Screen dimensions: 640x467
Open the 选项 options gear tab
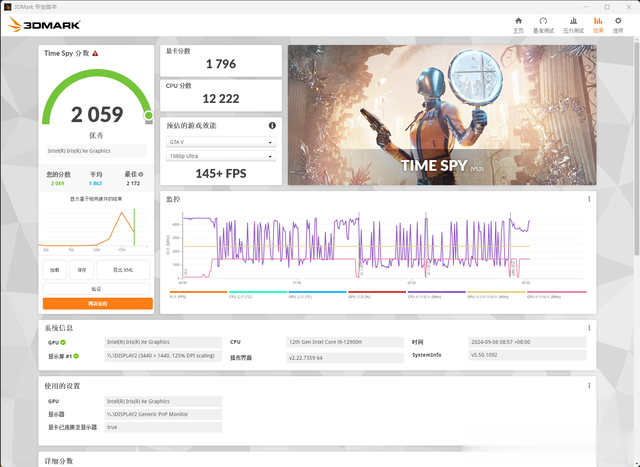(618, 25)
